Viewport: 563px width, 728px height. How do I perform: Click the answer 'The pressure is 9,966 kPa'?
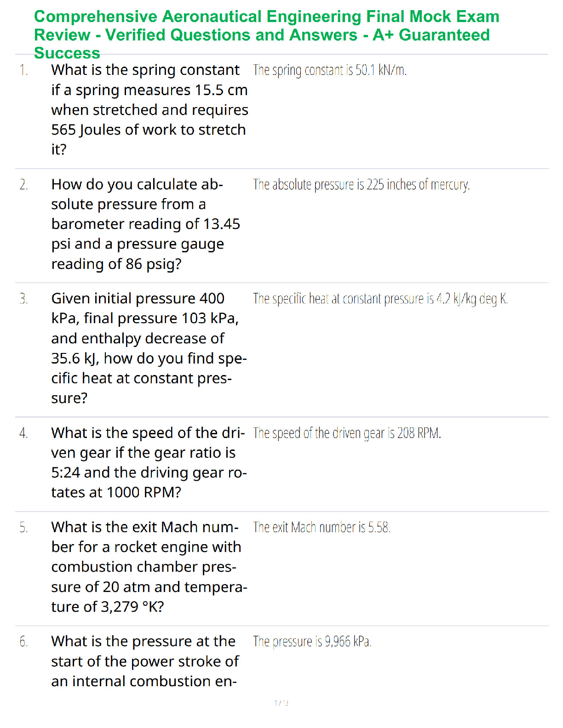(312, 642)
